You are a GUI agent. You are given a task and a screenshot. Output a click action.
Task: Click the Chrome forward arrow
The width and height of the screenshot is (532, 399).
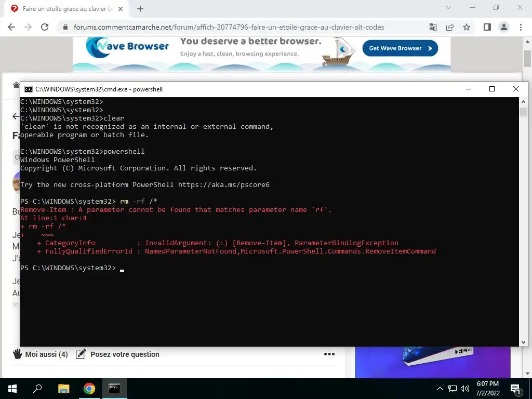coord(28,27)
